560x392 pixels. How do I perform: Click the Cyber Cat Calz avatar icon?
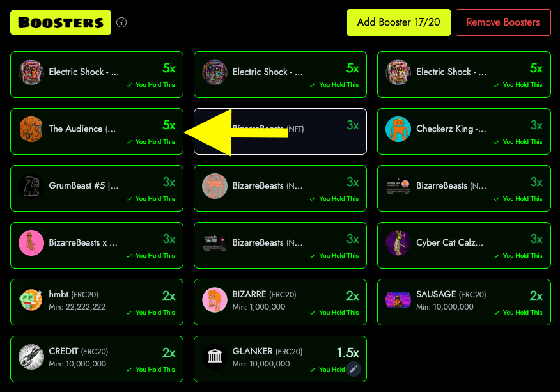(x=398, y=243)
